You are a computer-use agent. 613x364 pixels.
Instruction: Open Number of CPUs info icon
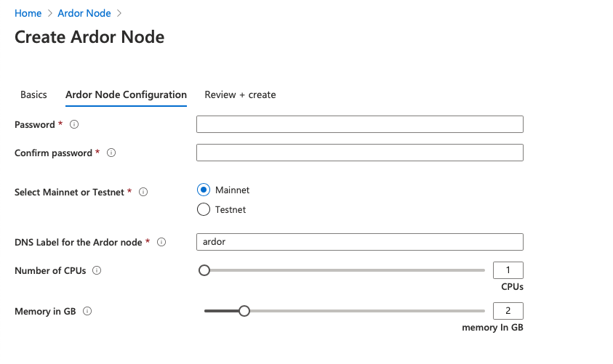pyautogui.click(x=97, y=270)
